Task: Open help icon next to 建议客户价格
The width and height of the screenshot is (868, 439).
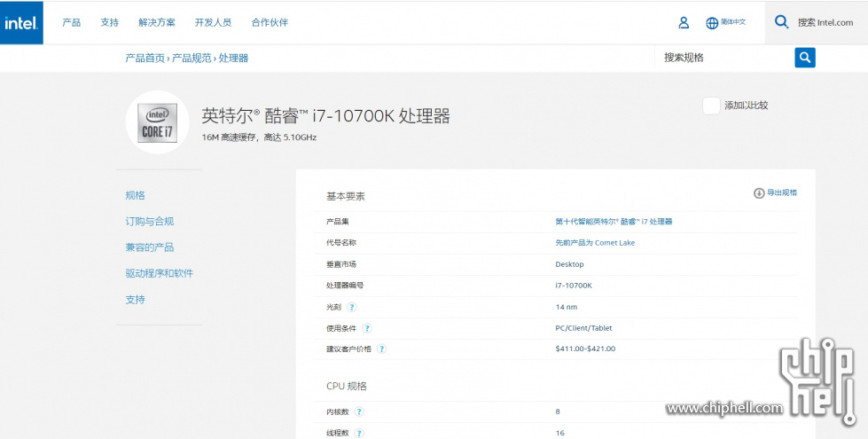Action: coord(381,349)
